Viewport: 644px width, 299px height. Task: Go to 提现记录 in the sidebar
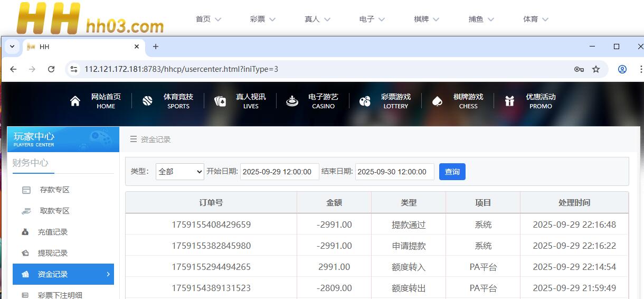click(53, 254)
